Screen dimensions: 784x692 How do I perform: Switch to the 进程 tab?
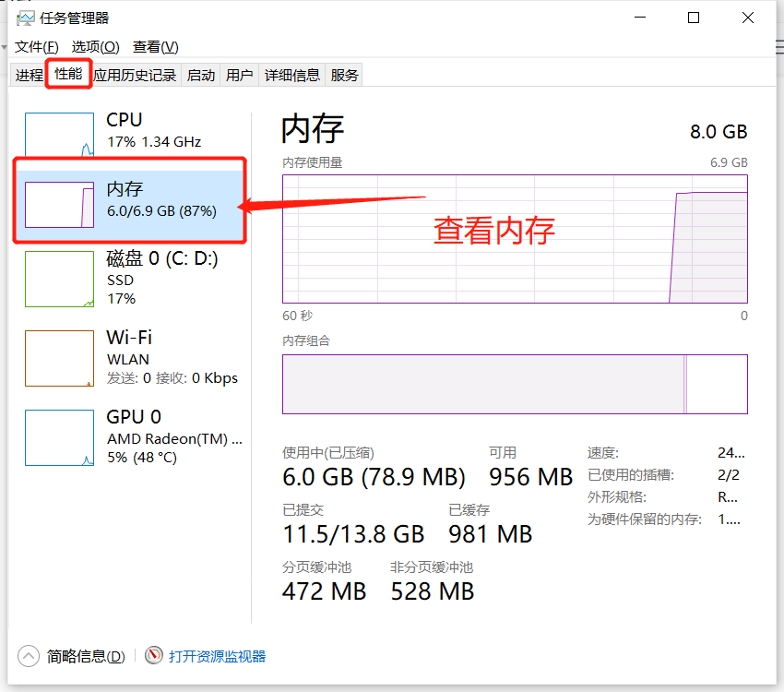29,75
